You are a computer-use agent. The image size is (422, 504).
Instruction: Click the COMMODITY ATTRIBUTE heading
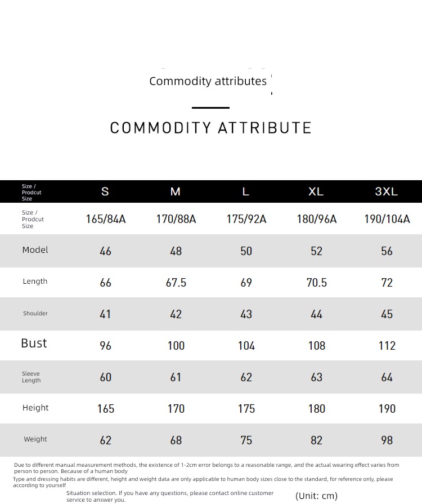pyautogui.click(x=210, y=128)
